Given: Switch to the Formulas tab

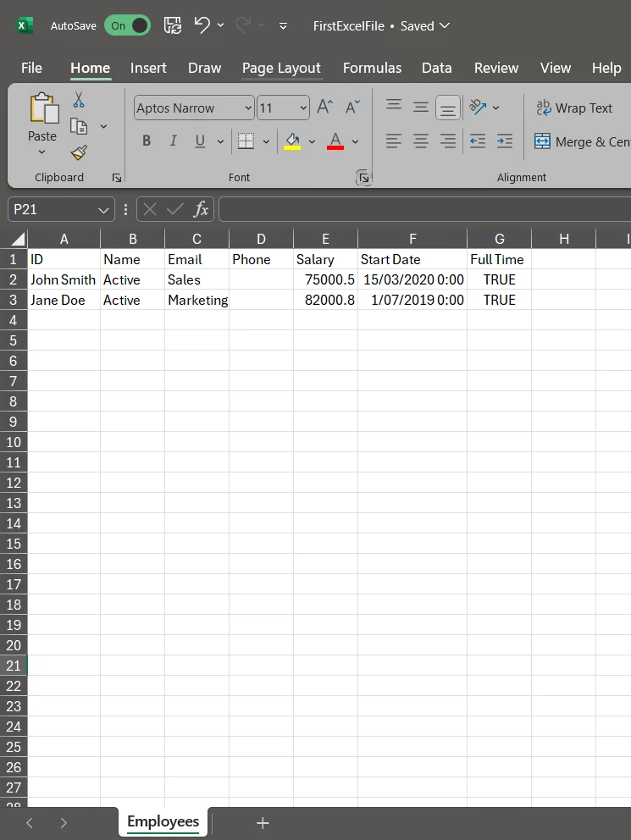Looking at the screenshot, I should coord(372,68).
